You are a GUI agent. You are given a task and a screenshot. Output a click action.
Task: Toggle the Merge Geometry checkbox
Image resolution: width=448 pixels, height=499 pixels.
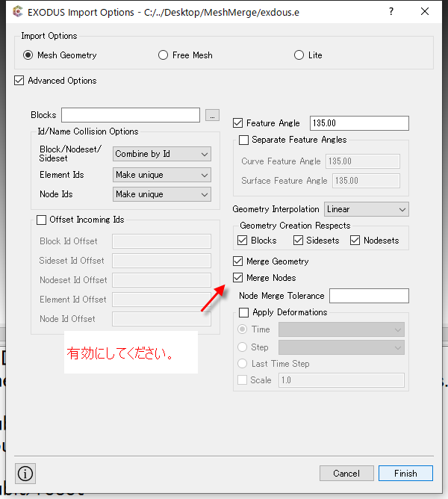click(237, 261)
